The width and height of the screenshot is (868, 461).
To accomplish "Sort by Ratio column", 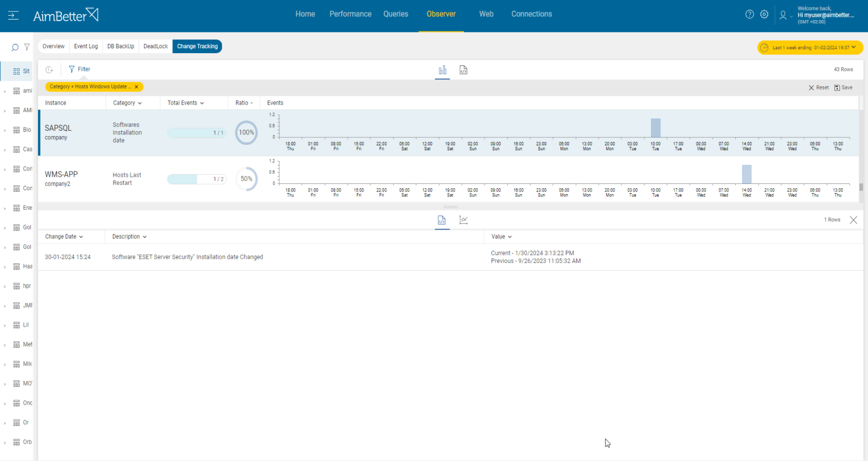I will tap(244, 103).
